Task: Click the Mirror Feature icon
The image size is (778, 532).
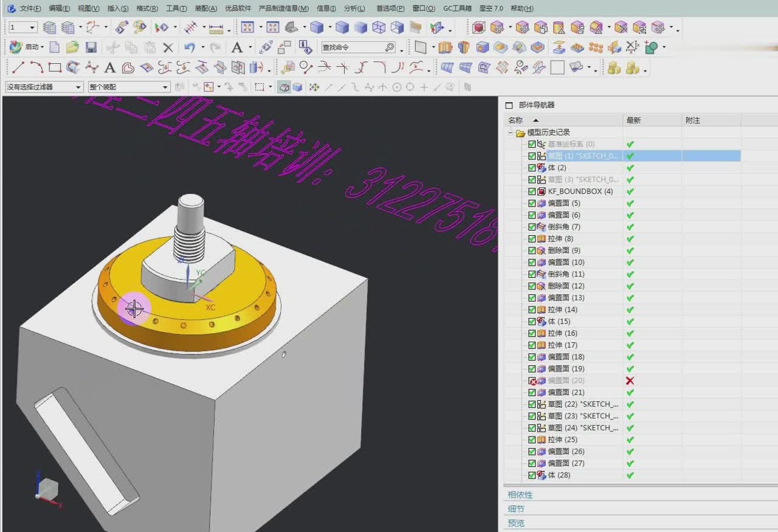Action: point(614,47)
